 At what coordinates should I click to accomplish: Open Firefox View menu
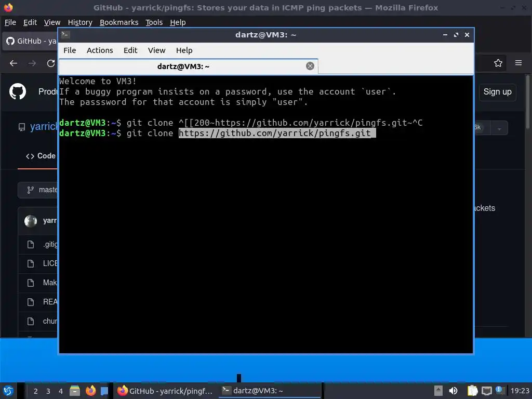tap(52, 22)
